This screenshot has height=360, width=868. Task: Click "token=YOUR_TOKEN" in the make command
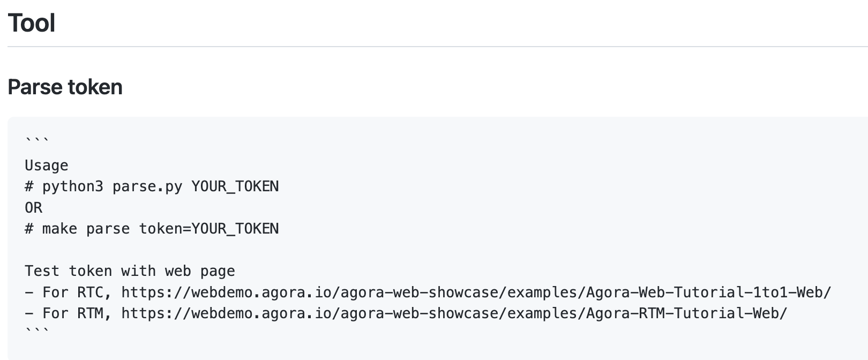coord(209,229)
